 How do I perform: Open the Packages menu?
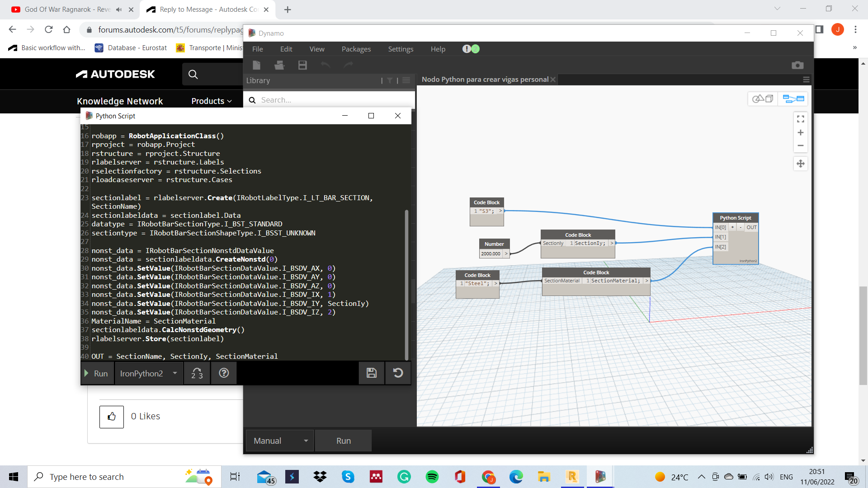356,49
